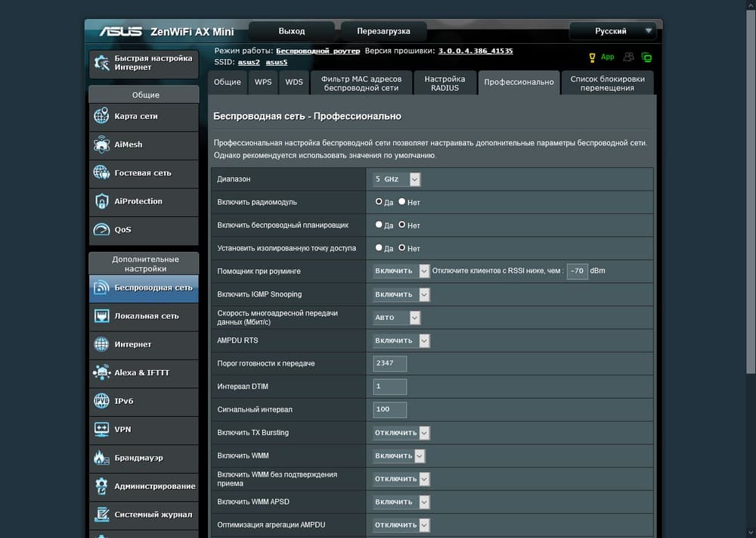Viewport: 756px width, 538px height.
Task: Click the Порог готовности к передаче field
Action: [x=389, y=363]
